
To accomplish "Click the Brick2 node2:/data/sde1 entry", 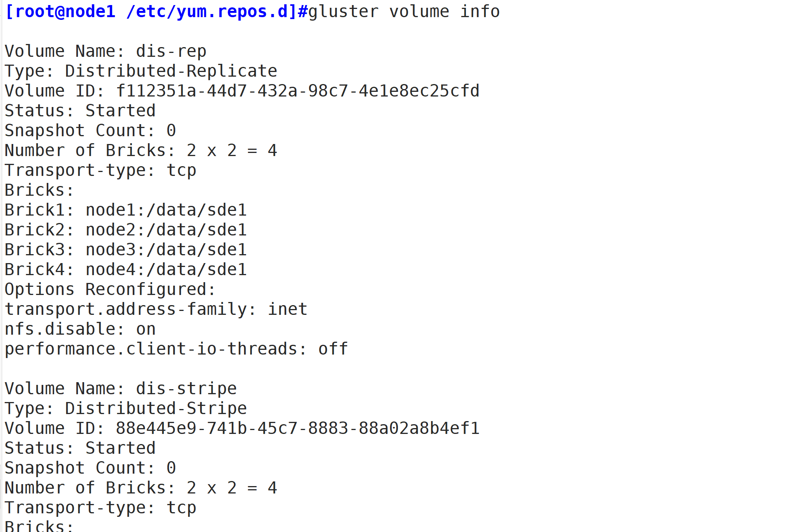I will (x=126, y=230).
